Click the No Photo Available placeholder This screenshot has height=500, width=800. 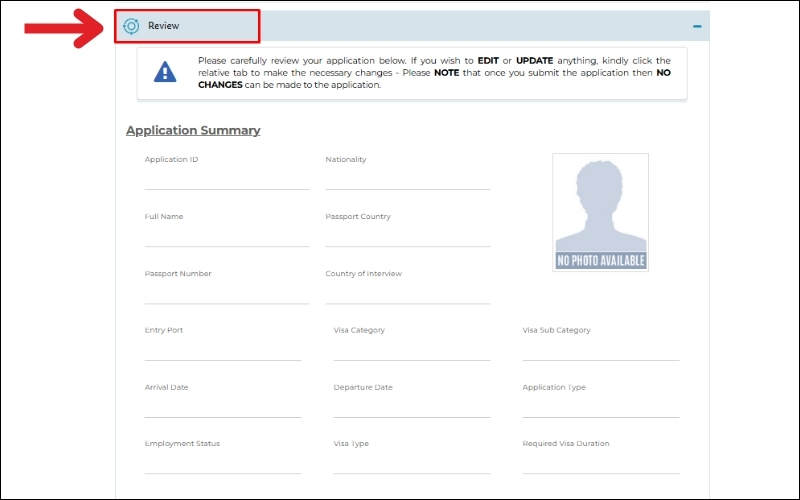click(600, 212)
